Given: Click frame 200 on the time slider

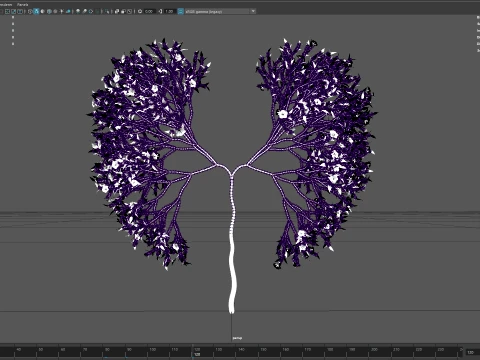Looking at the screenshot, I should pos(374,350).
